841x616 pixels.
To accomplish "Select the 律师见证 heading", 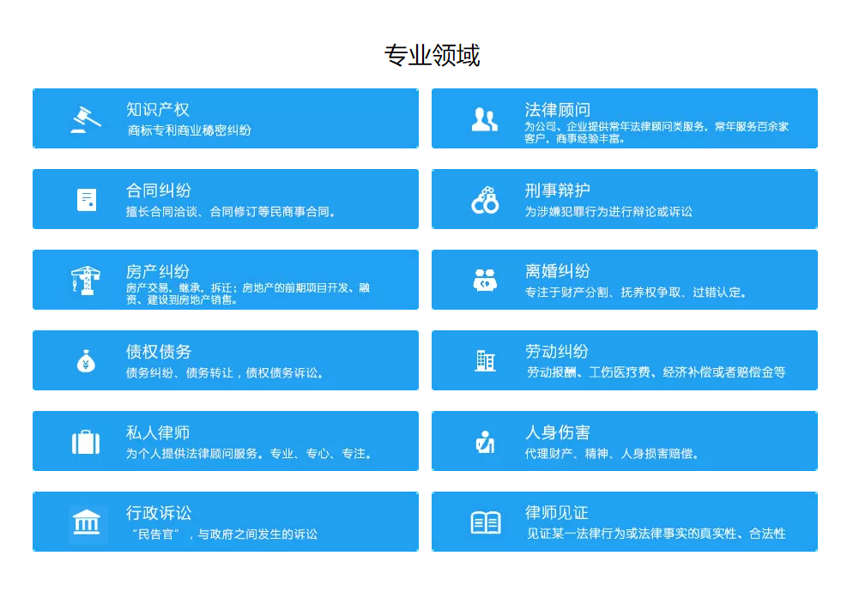I will click(557, 513).
